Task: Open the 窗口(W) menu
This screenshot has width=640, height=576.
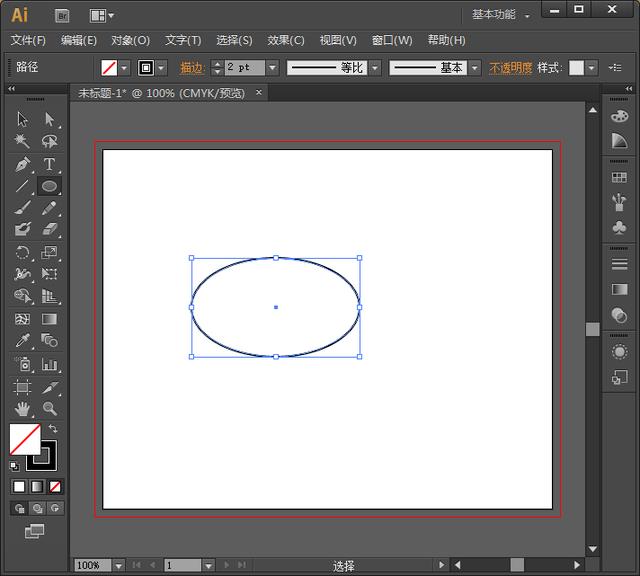Action: 392,40
